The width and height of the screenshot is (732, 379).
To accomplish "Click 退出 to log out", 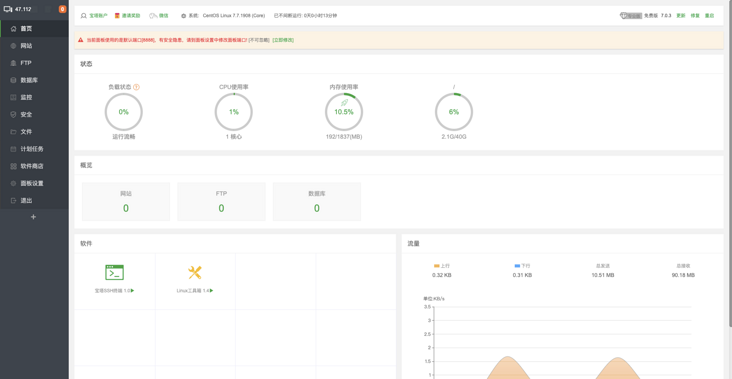I will [34, 201].
